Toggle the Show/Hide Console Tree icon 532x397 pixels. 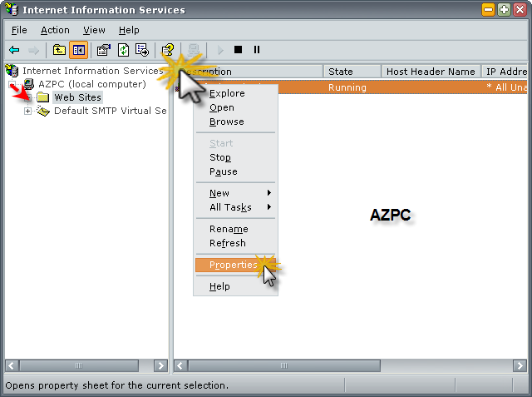click(78, 50)
